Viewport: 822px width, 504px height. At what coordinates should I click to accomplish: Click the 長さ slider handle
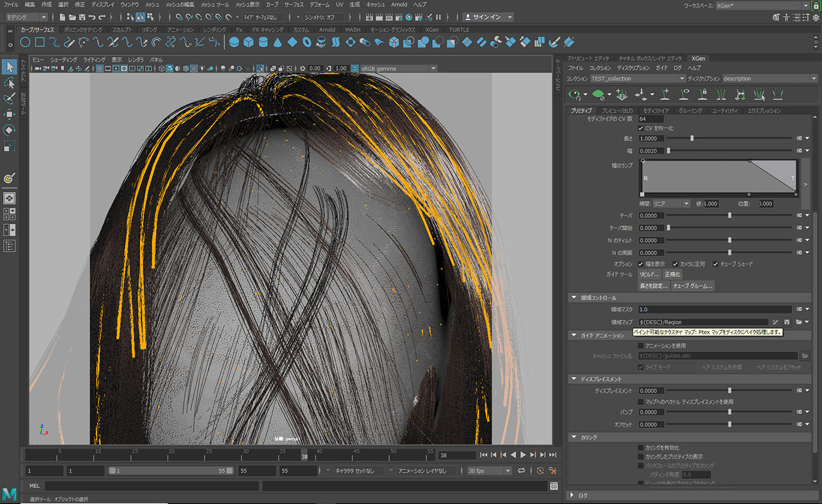[692, 138]
